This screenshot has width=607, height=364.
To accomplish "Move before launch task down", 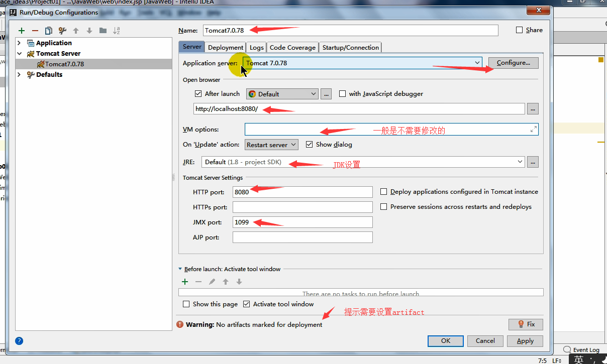I will pos(239,282).
